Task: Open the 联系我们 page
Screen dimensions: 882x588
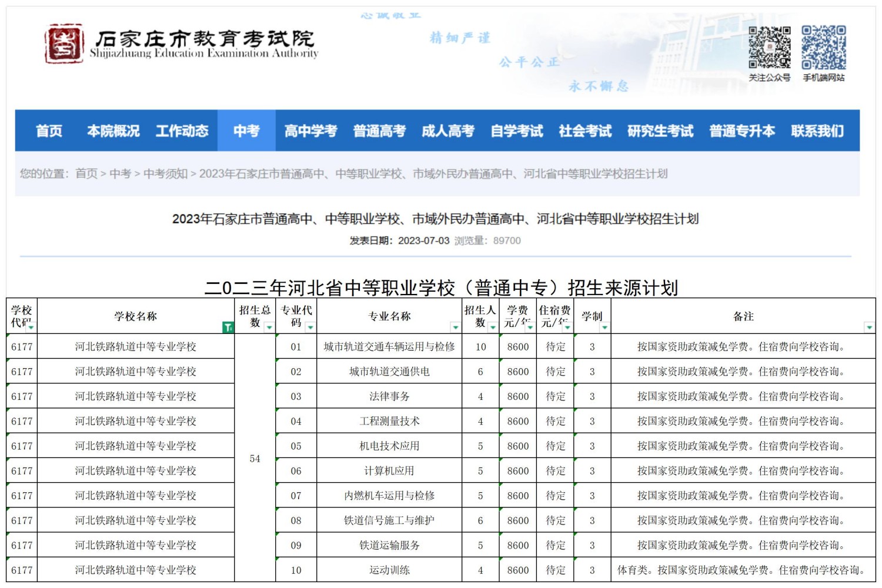Action: tap(817, 131)
